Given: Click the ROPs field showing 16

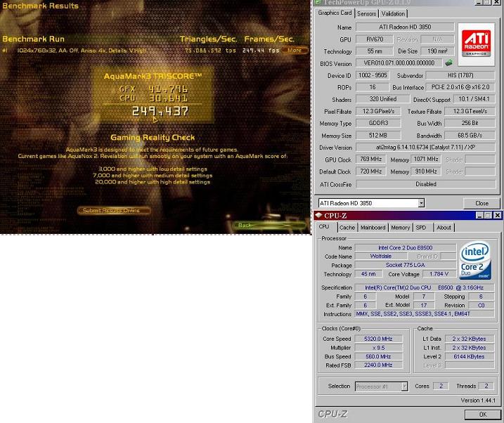Looking at the screenshot, I should tap(373, 87).
